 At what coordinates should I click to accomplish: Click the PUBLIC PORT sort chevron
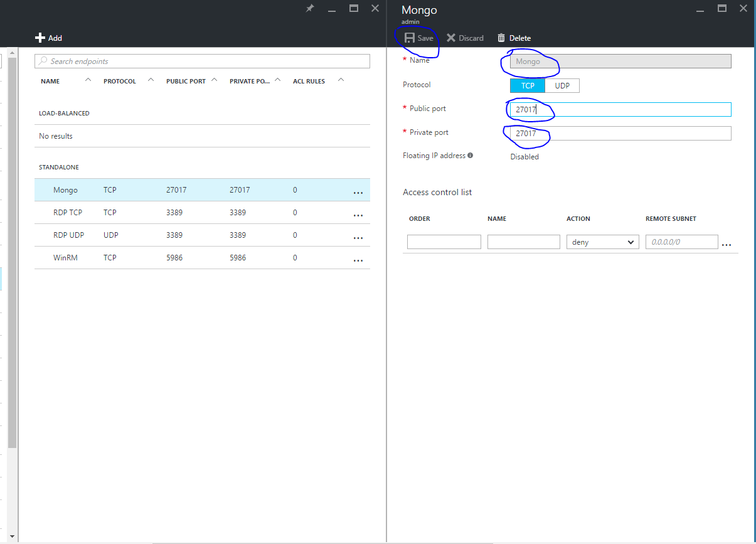(x=213, y=79)
